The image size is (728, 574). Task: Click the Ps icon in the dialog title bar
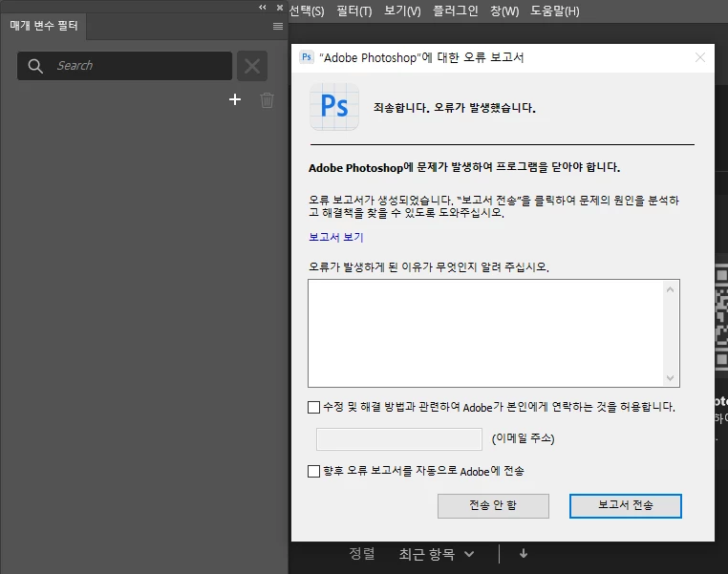point(307,57)
